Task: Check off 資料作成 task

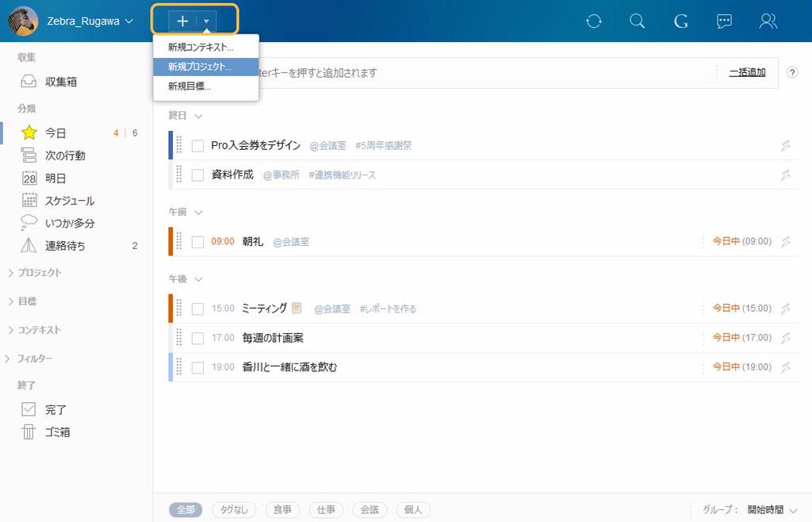Action: click(x=197, y=175)
